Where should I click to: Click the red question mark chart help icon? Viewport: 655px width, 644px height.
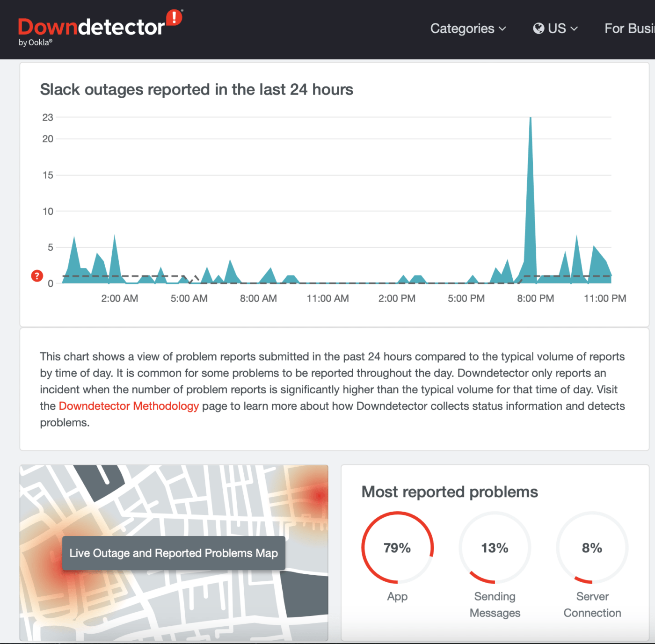(x=37, y=276)
